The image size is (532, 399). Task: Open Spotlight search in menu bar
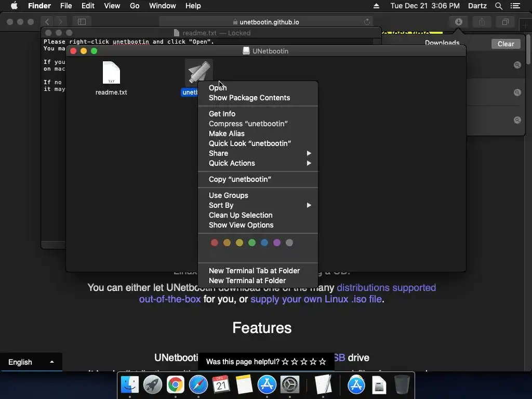[498, 6]
